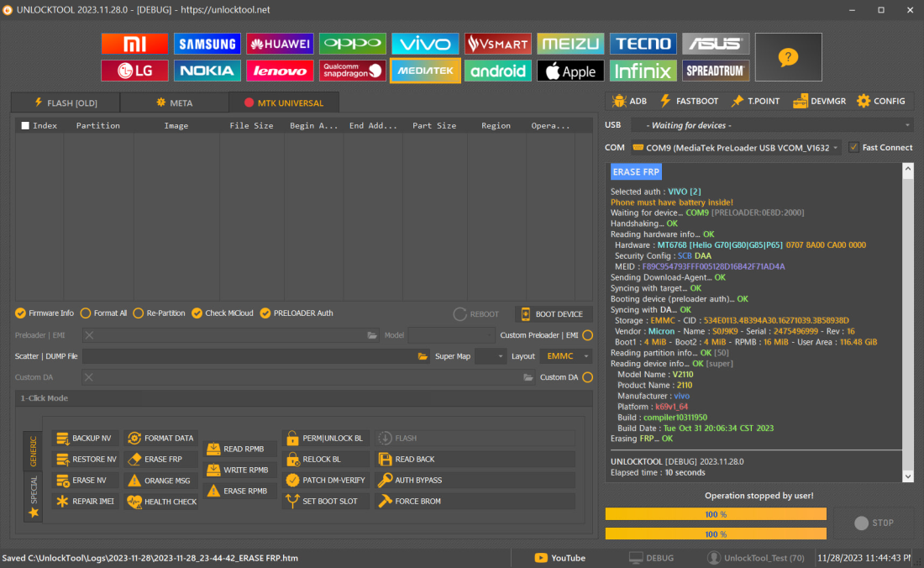Open folder browser for Preloader EMI

[x=372, y=335]
